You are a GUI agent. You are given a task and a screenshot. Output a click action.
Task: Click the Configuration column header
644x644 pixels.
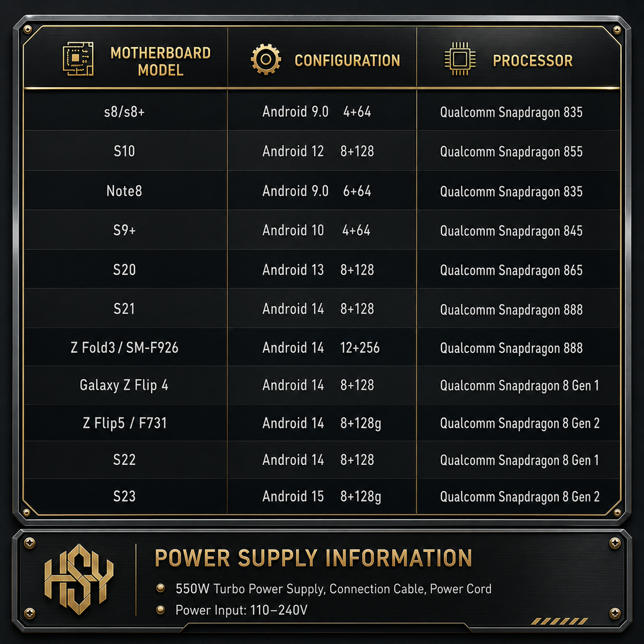tap(347, 60)
